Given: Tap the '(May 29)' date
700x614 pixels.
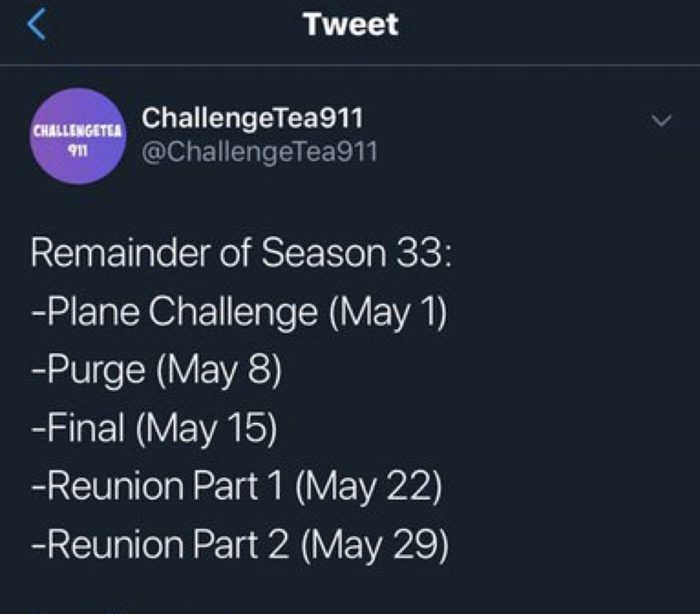Looking at the screenshot, I should pos(375,546).
